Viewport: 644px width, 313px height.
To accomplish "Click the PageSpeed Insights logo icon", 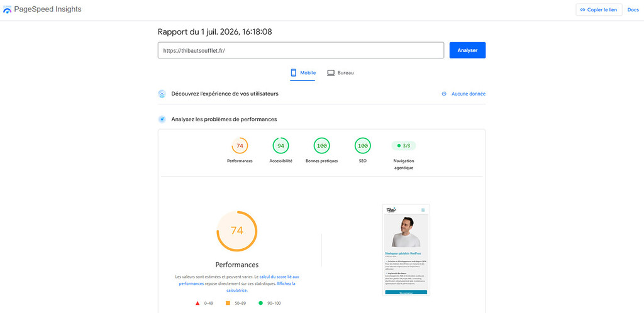I will (x=7, y=9).
